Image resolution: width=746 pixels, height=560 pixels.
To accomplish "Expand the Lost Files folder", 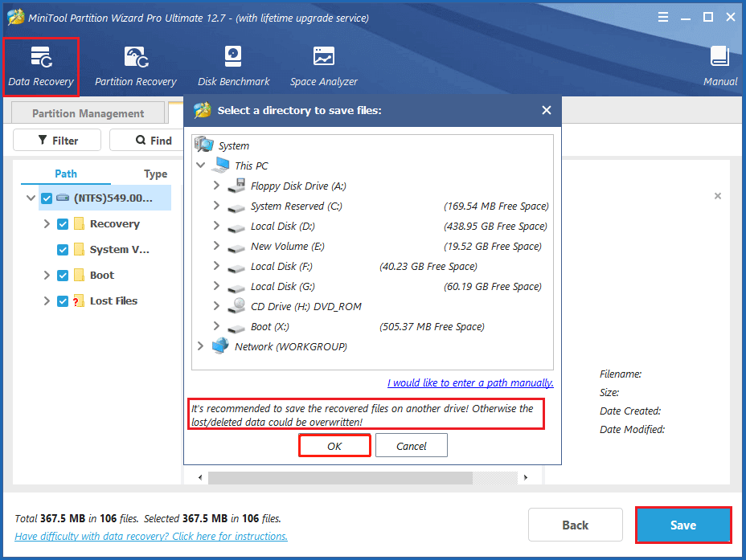I will click(x=47, y=301).
